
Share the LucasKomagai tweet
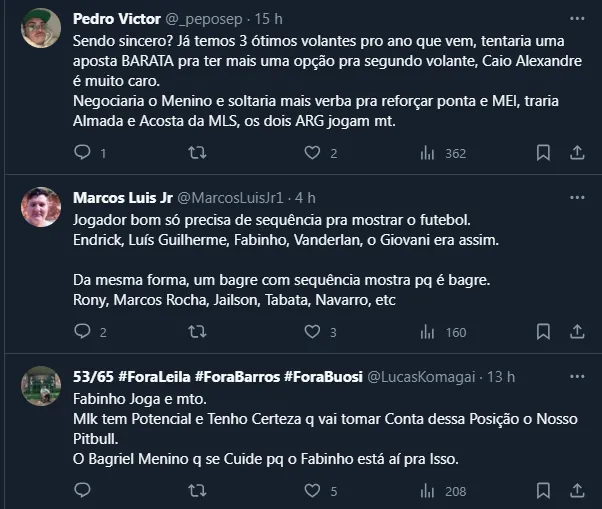coord(577,491)
